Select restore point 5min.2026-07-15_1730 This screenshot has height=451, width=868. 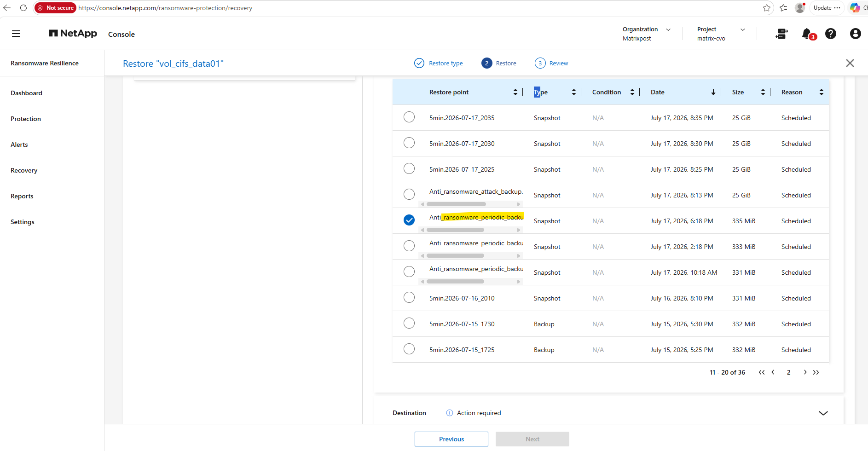[x=409, y=323]
